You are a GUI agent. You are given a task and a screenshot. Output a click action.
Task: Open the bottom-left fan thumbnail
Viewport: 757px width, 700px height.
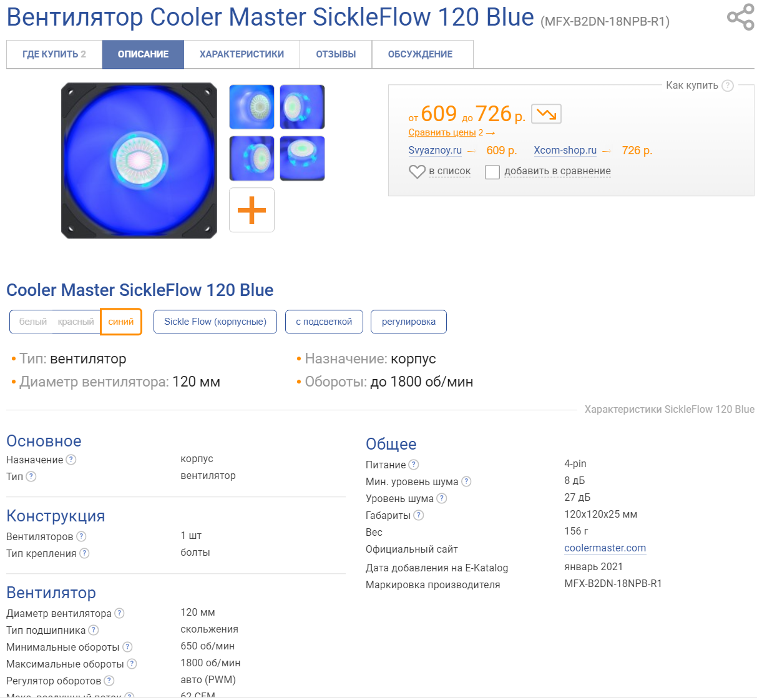(x=252, y=159)
